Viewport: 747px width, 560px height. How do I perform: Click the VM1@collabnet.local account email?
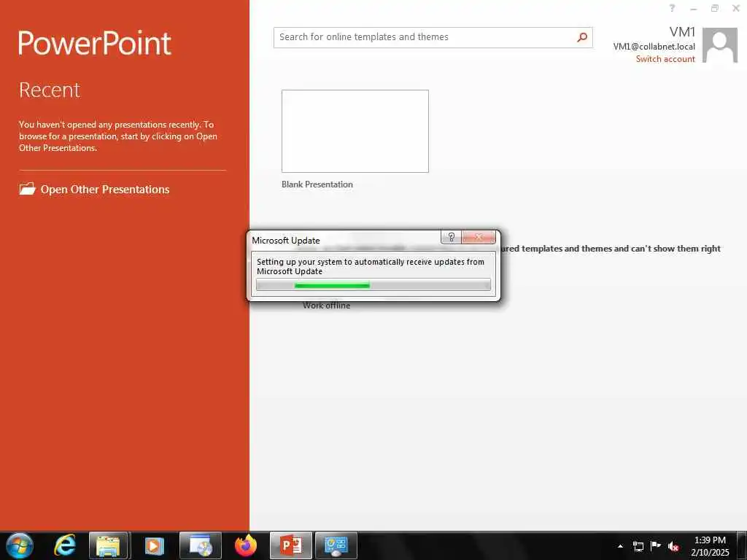pyautogui.click(x=654, y=47)
